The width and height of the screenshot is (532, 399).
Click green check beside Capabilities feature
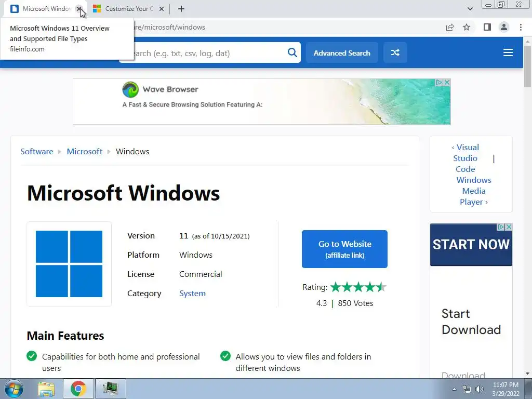(x=32, y=356)
